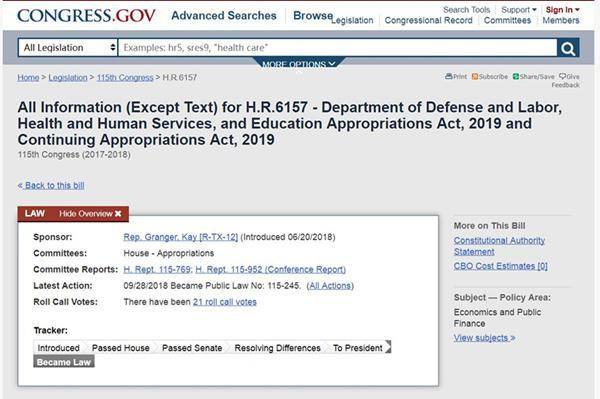Click the Subscribe RSS icon

tap(475, 77)
